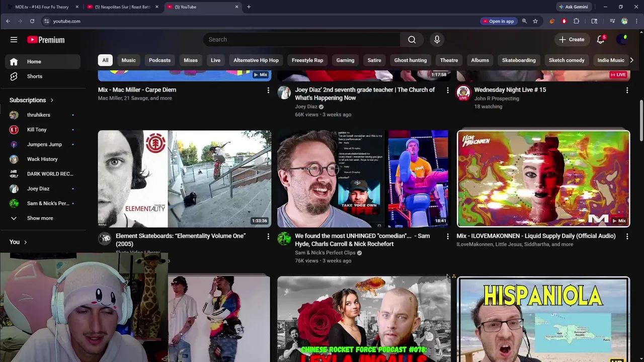The height and width of the screenshot is (362, 644).
Task: Click the orange extension icon
Action: (552, 21)
